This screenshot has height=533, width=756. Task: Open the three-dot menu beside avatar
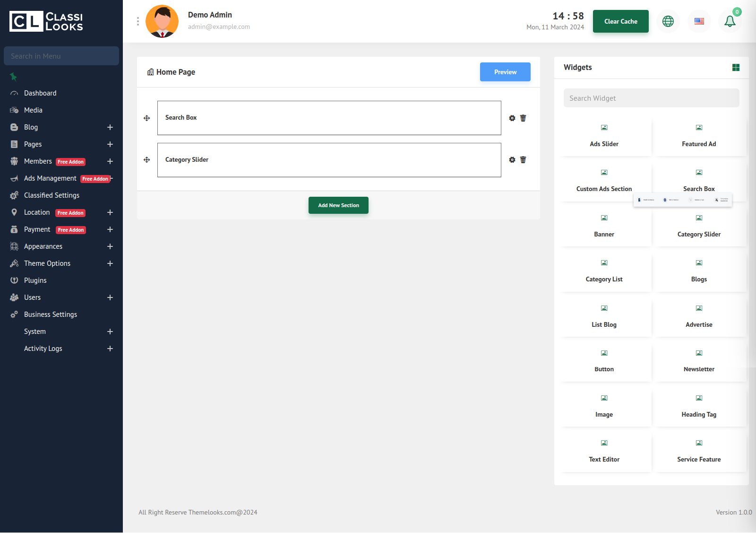(138, 21)
